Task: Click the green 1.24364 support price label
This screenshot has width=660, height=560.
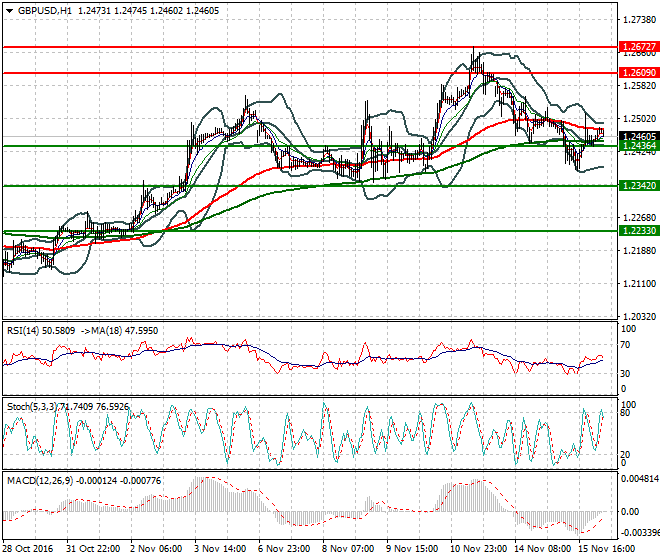Action: tap(639, 146)
